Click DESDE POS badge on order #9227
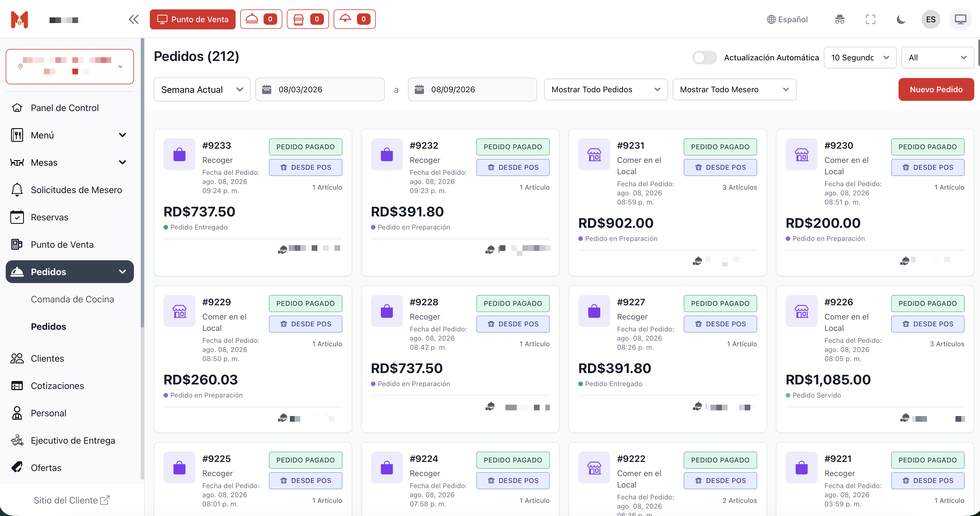The width and height of the screenshot is (980, 516). (x=720, y=324)
